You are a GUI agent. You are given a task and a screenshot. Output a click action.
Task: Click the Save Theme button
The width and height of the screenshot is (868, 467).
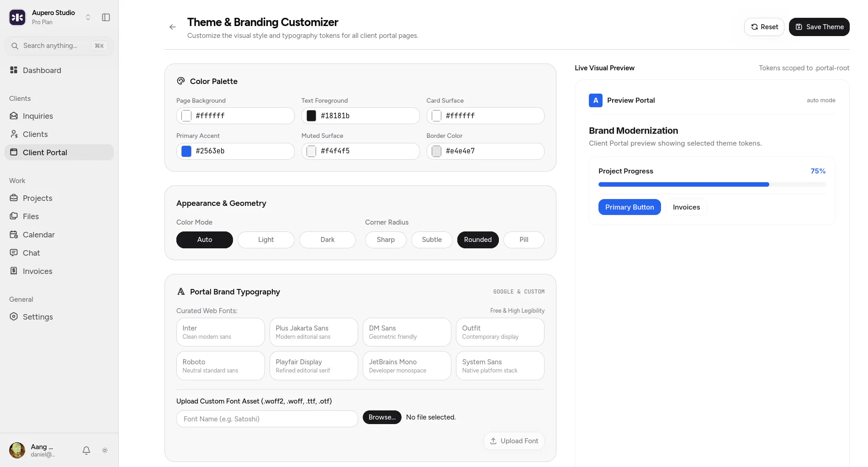tap(819, 27)
